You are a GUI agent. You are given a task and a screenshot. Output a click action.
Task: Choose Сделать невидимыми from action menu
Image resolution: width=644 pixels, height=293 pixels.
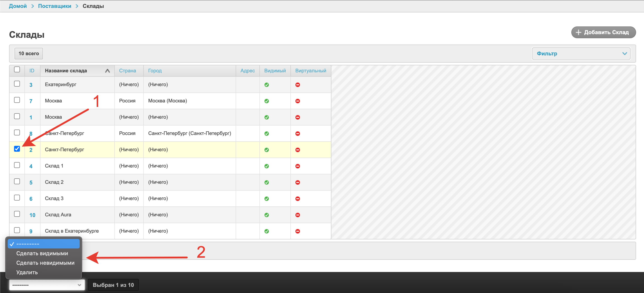pos(45,263)
